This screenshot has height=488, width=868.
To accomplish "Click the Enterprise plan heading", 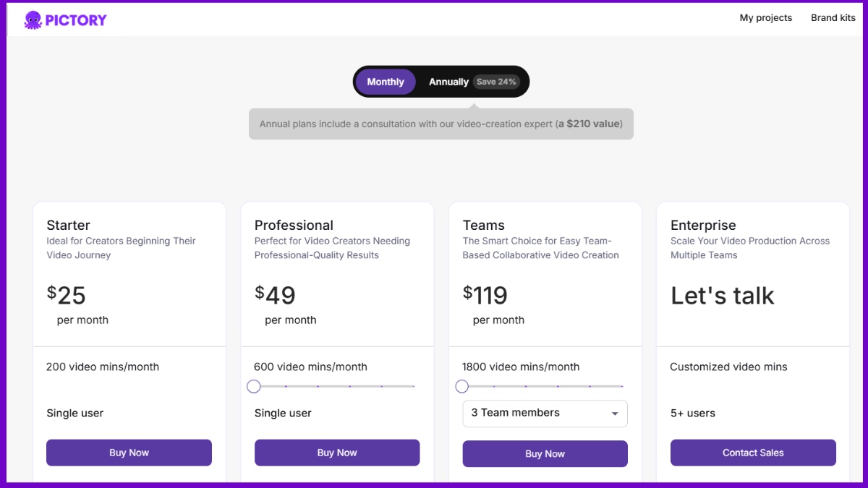I will (703, 225).
